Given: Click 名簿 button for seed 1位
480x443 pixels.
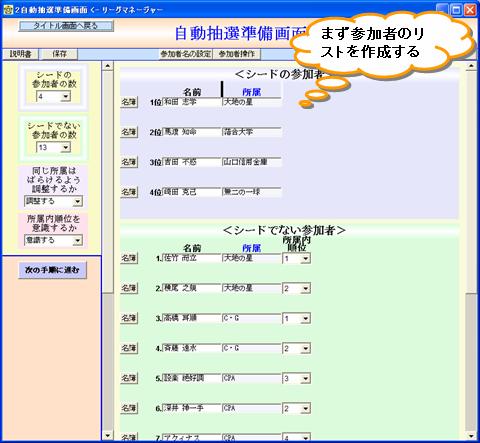Looking at the screenshot, I should pos(129,102).
